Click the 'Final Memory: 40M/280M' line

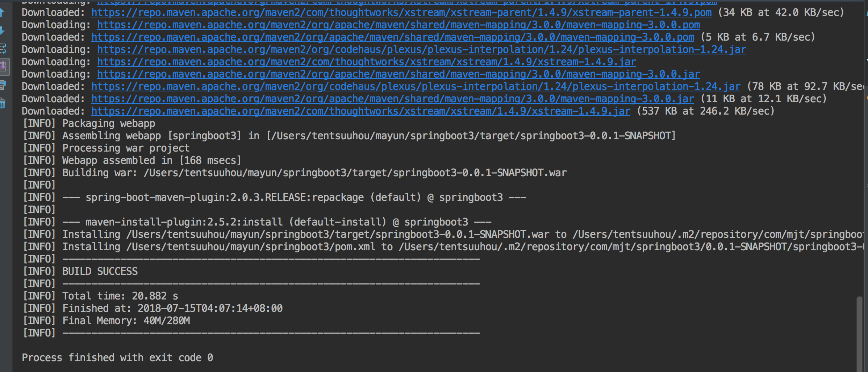126,321
